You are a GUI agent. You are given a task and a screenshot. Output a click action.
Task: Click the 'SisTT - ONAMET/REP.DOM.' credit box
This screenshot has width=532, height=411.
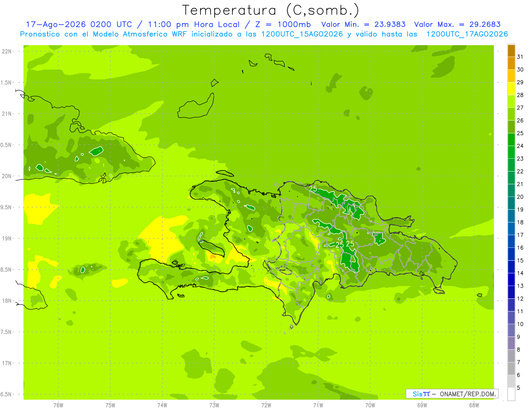452,394
